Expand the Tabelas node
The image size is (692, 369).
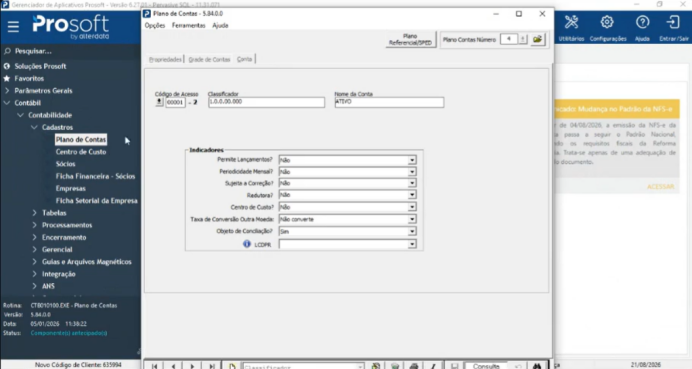coord(34,213)
